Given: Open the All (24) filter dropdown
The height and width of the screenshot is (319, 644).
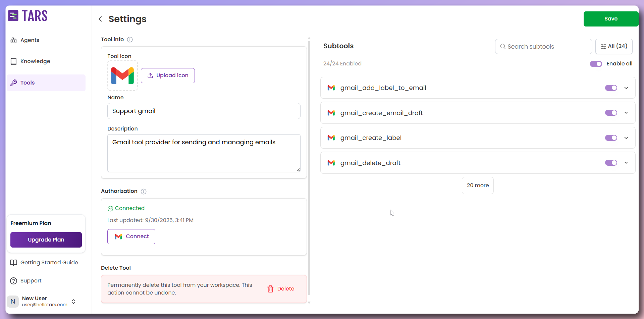Looking at the screenshot, I should click(614, 46).
